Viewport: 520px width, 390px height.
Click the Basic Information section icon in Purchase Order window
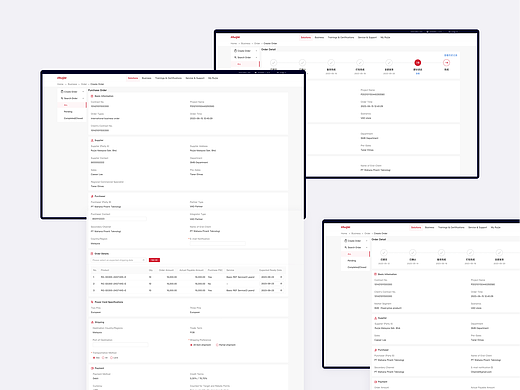pyautogui.click(x=92, y=96)
